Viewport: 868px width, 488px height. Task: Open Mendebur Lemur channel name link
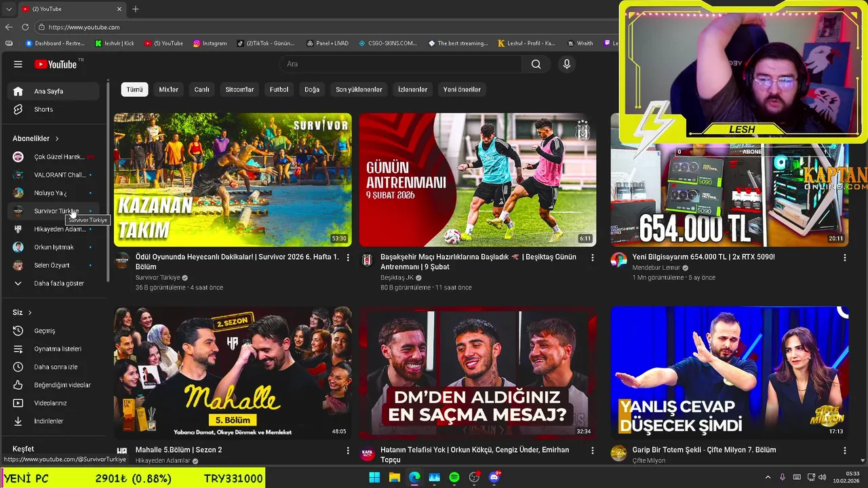656,268
